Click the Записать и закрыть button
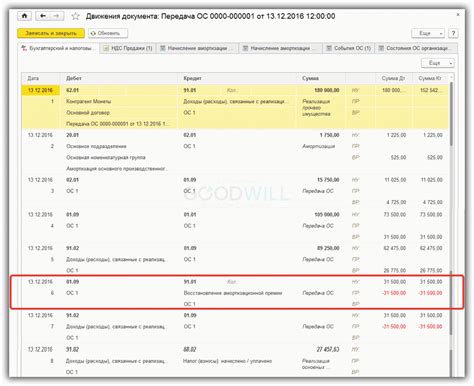The width and height of the screenshot is (474, 386). [51, 33]
